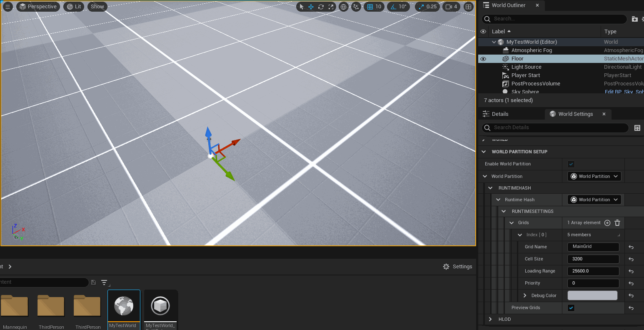
Task: Open the scale snap 0.25 dropdown
Action: coord(432,7)
